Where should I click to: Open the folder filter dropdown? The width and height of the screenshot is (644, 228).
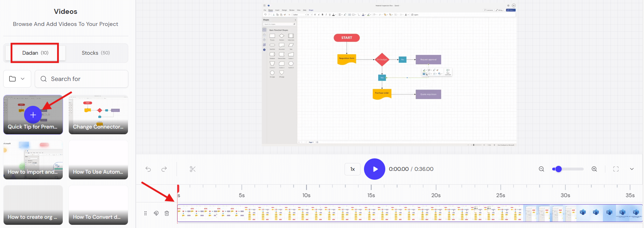point(17,79)
